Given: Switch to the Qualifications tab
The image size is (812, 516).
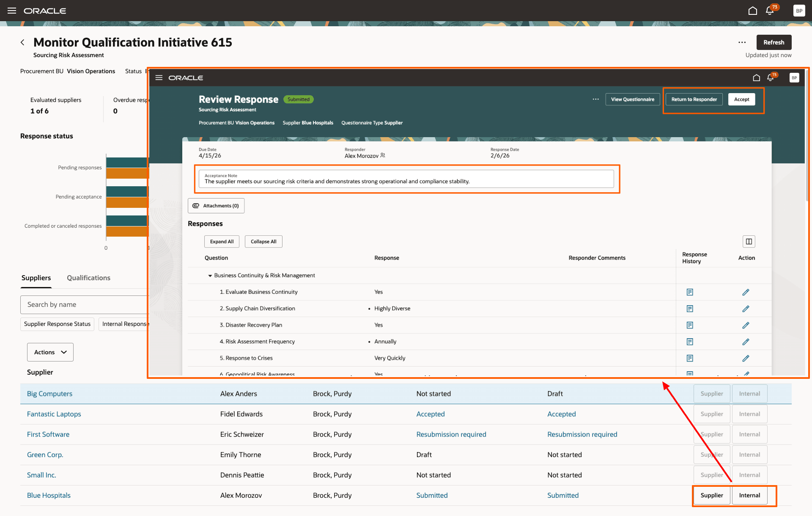Looking at the screenshot, I should coord(88,278).
